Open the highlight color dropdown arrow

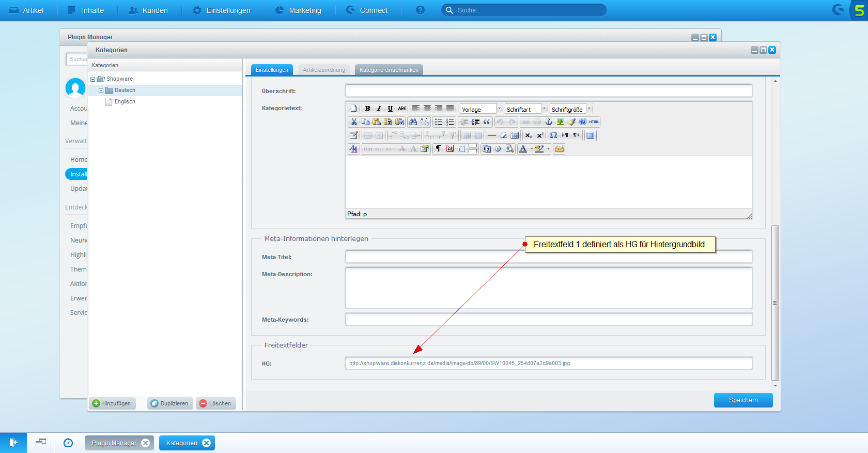[x=548, y=149]
